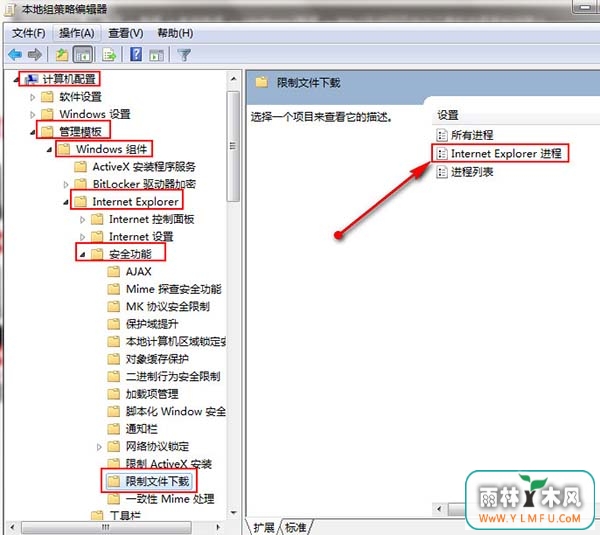
Task: Click the 计算机配置 computer icon
Action: click(31, 79)
